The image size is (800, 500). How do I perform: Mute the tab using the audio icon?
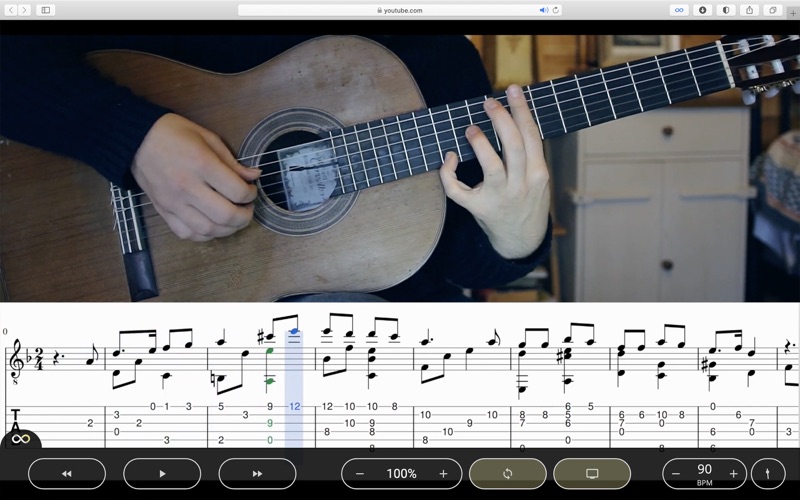[x=544, y=10]
